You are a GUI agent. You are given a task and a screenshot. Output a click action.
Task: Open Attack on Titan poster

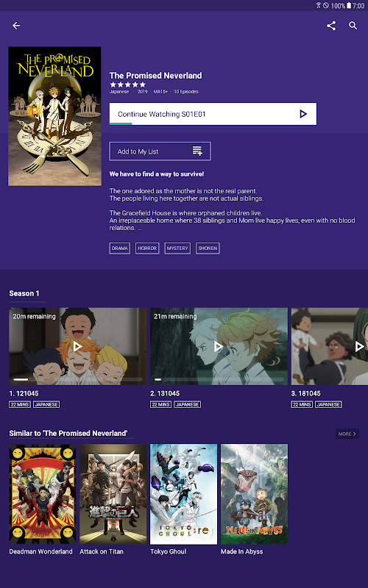pos(113,494)
